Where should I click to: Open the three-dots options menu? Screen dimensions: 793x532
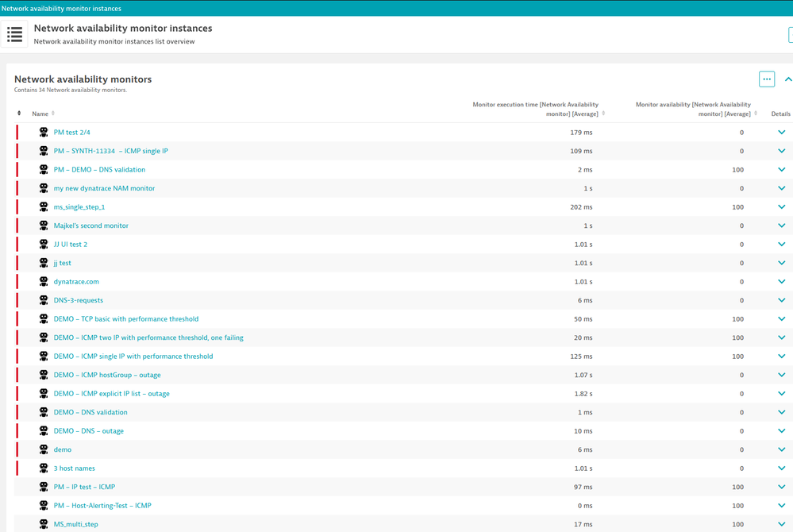pyautogui.click(x=766, y=79)
